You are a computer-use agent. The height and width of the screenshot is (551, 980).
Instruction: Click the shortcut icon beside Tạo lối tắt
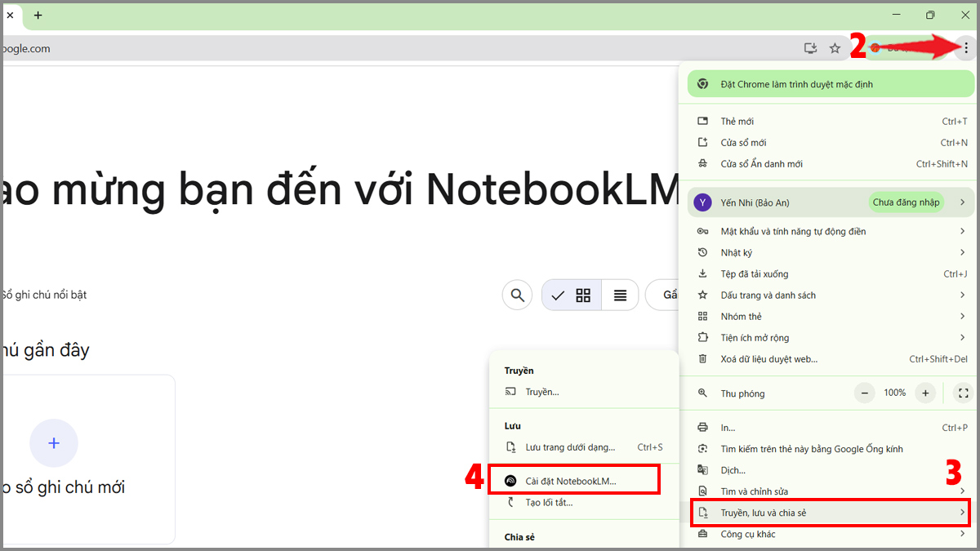tap(510, 502)
